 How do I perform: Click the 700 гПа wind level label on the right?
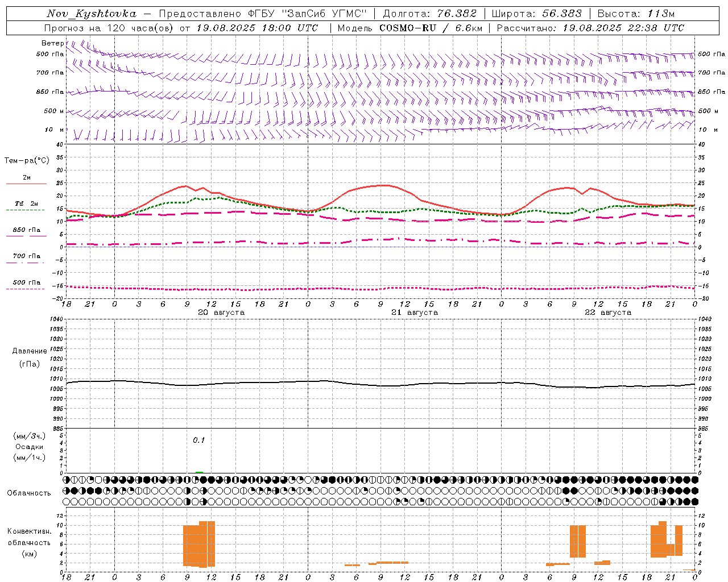coord(712,73)
